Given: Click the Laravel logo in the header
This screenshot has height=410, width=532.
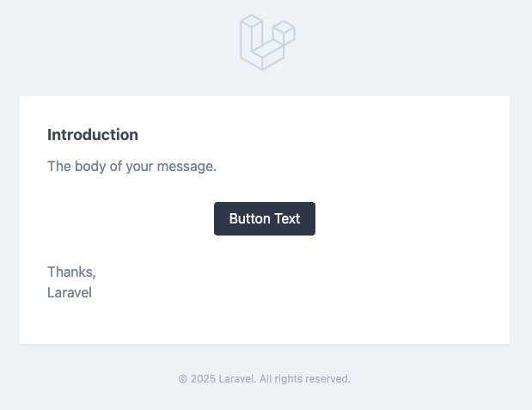Looking at the screenshot, I should [267, 42].
